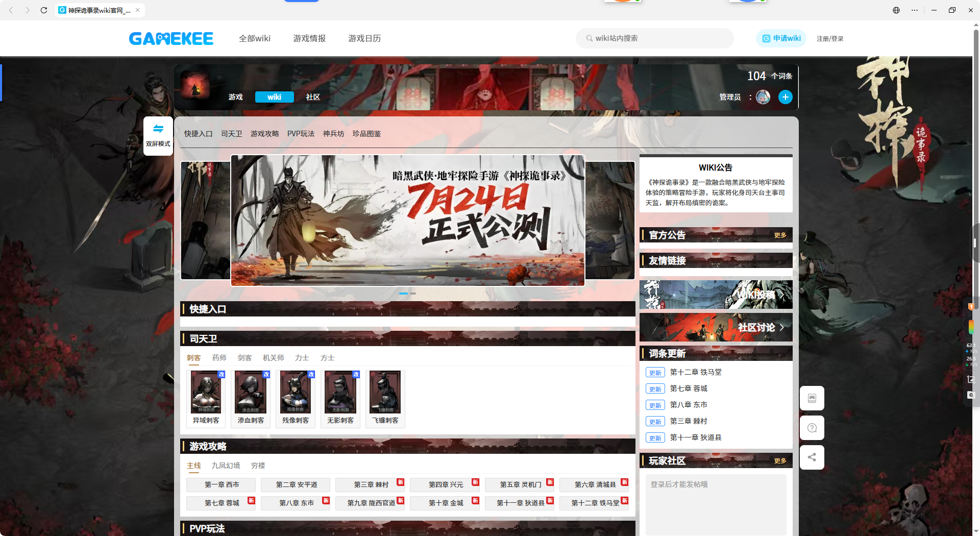
Task: Click the magnifier icon in the search box
Action: pos(589,38)
